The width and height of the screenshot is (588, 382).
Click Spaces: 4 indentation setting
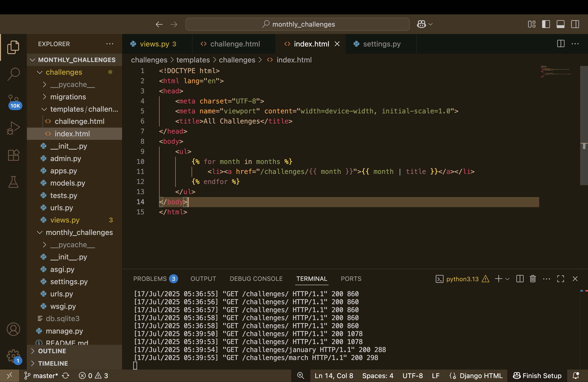click(x=378, y=376)
